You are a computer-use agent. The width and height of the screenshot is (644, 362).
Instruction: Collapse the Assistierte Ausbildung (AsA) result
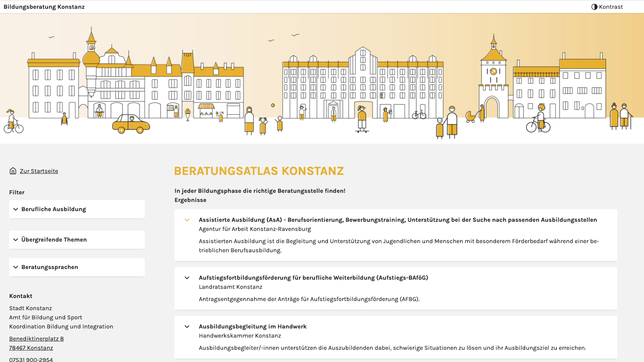pos(187,220)
